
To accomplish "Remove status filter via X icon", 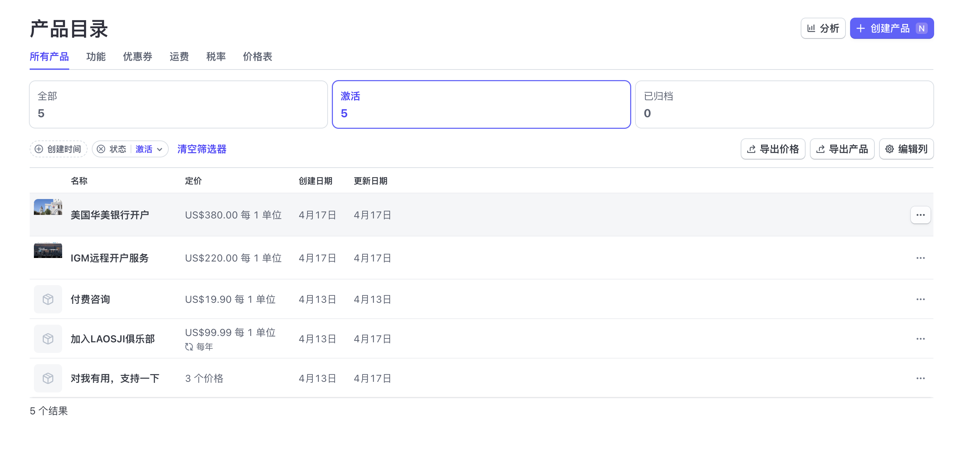I will [x=101, y=149].
